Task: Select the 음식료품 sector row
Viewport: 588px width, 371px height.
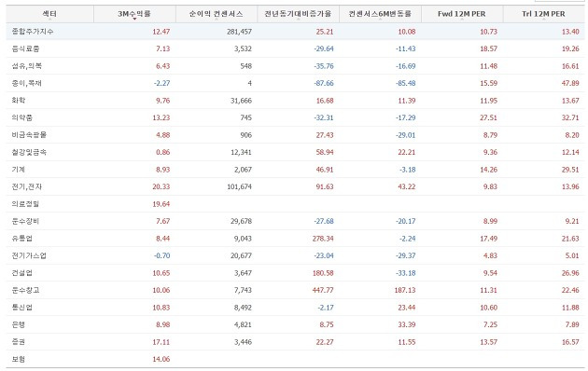Action: coord(295,48)
